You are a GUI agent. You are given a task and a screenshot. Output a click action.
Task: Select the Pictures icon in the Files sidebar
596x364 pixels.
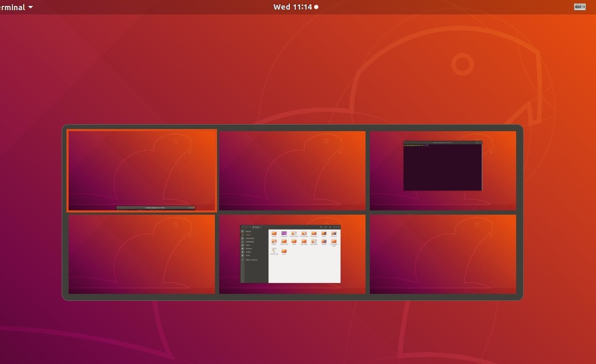[243, 248]
